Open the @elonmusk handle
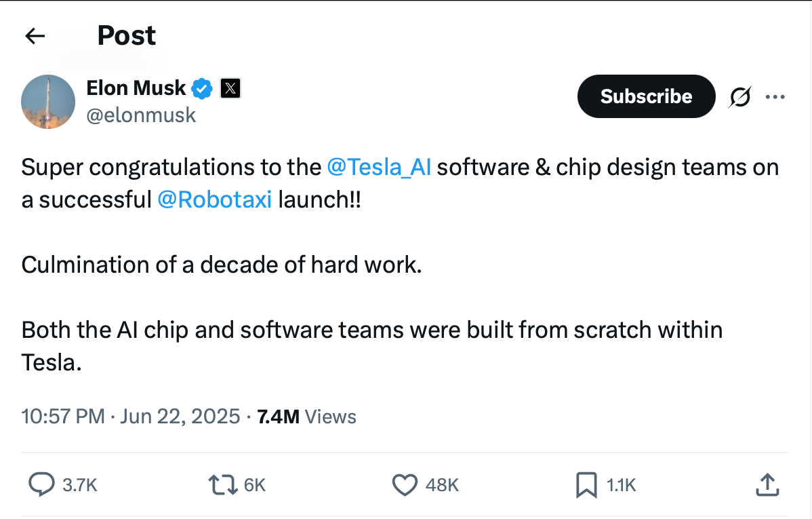Image resolution: width=812 pixels, height=519 pixels. point(141,115)
